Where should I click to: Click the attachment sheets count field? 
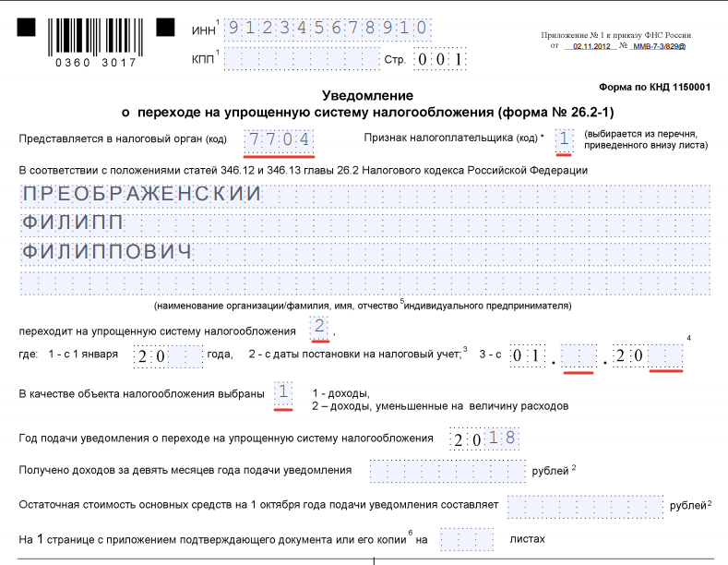(467, 539)
